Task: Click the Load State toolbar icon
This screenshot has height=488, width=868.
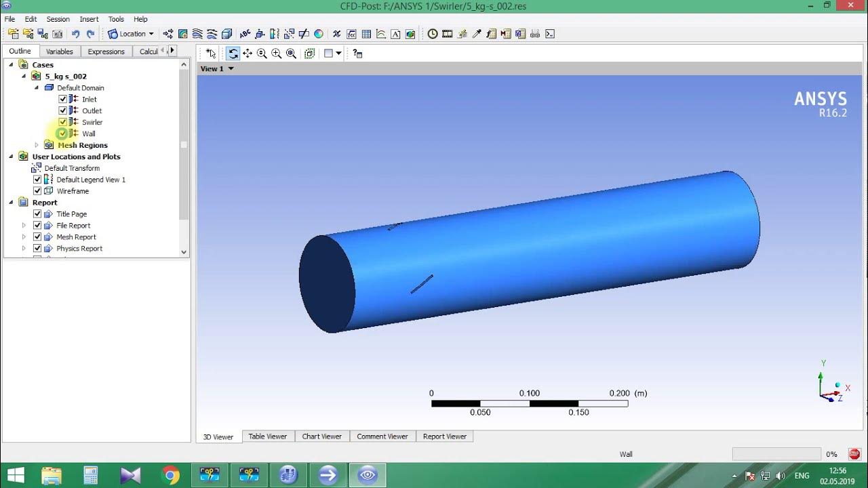Action: click(x=28, y=34)
